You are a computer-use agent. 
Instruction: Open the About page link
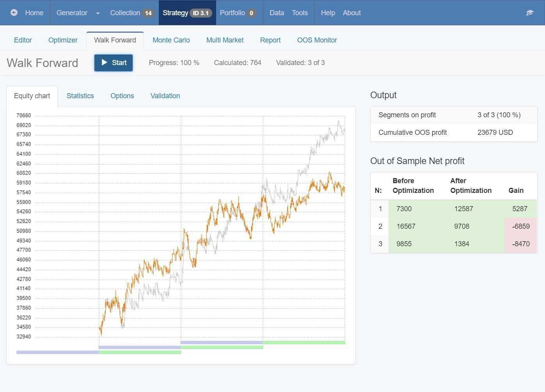click(351, 13)
